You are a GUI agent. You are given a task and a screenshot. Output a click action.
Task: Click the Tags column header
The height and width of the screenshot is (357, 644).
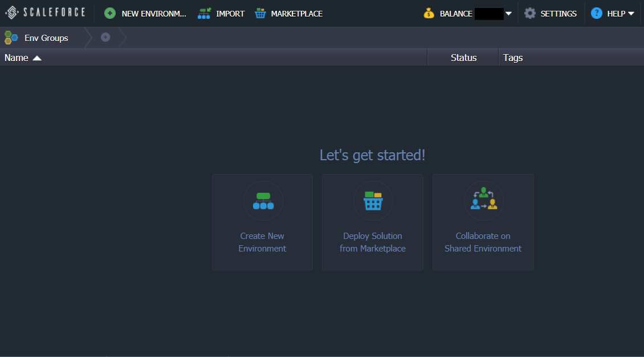(x=513, y=58)
